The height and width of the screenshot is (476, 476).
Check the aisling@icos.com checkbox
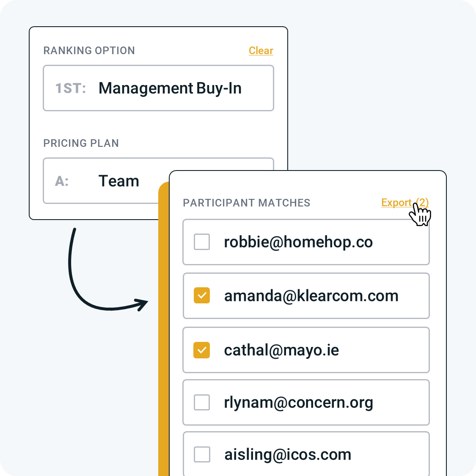coord(202,454)
